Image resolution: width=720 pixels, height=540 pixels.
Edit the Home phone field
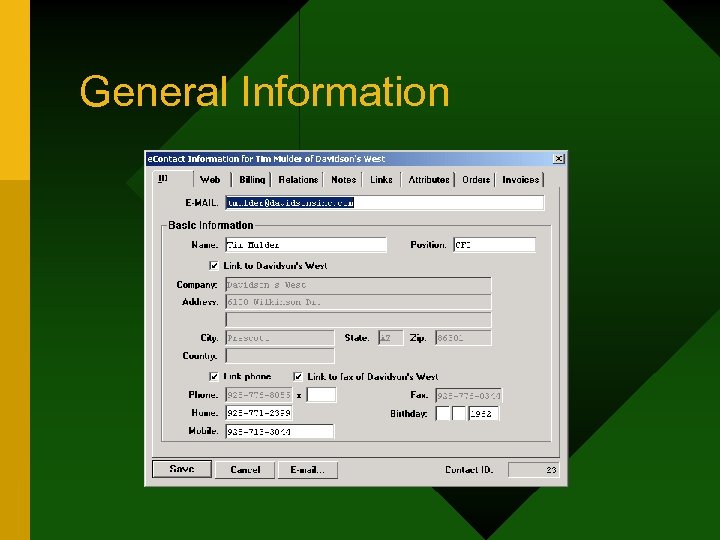pos(259,413)
